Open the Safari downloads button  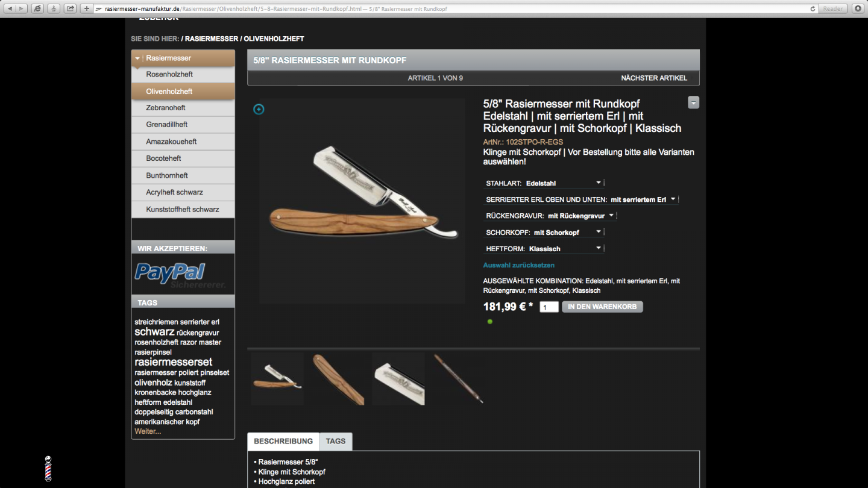(858, 8)
